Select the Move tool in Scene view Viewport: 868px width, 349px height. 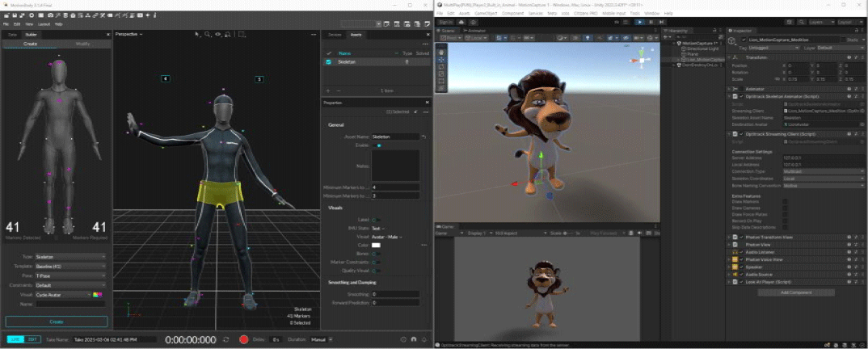(x=440, y=59)
